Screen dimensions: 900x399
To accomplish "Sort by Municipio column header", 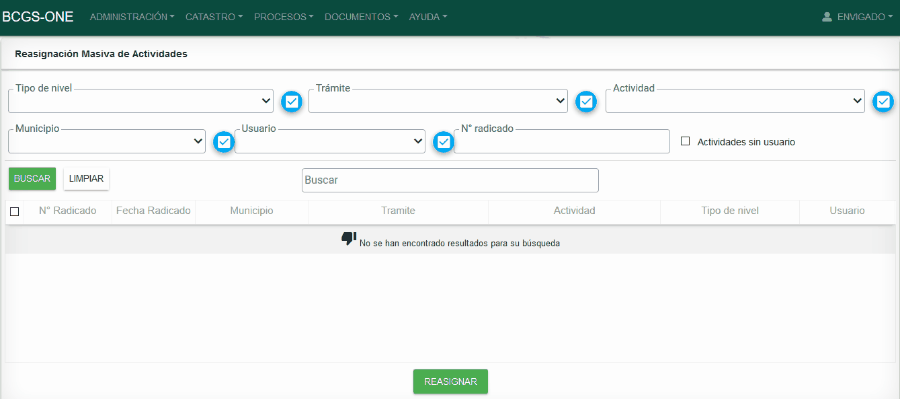I will (252, 211).
